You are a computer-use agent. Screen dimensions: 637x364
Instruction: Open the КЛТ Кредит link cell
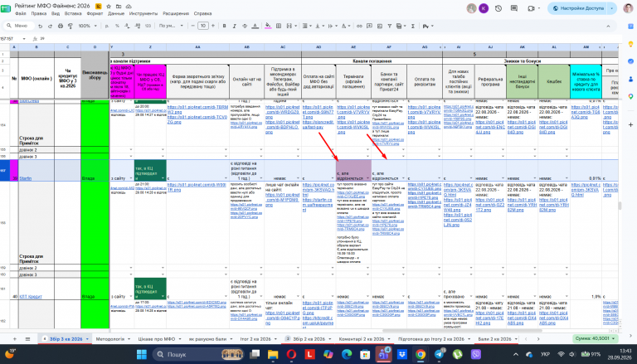31,297
